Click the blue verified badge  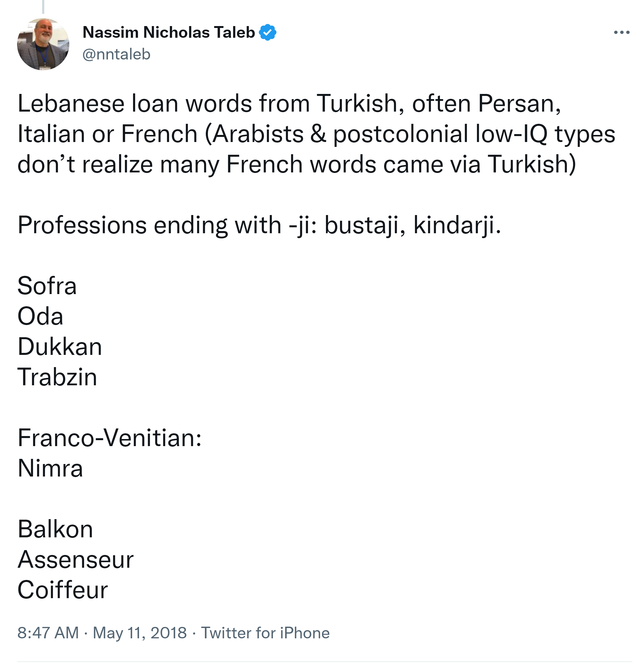(267, 33)
